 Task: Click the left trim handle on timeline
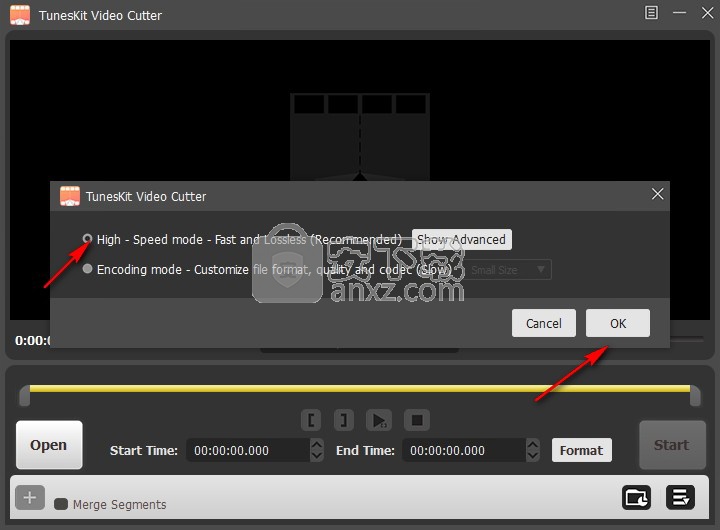(25, 395)
